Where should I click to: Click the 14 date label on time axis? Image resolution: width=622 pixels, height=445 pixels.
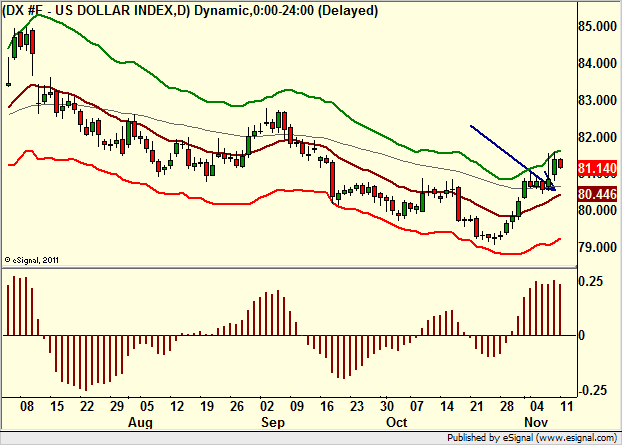(447, 407)
